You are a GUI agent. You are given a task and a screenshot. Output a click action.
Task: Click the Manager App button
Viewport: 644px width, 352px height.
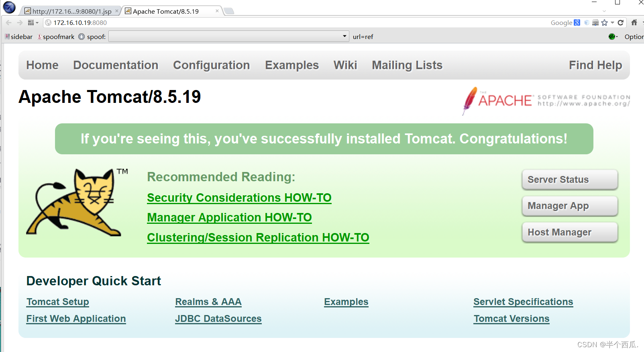click(570, 206)
